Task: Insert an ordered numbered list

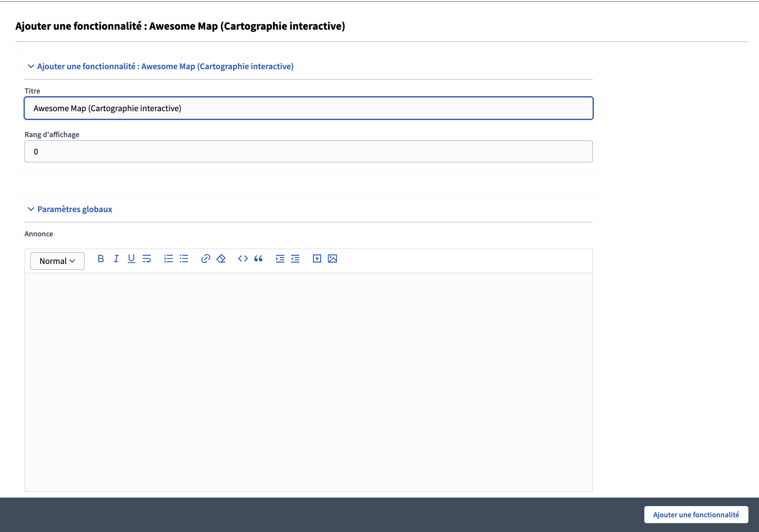Action: (169, 259)
